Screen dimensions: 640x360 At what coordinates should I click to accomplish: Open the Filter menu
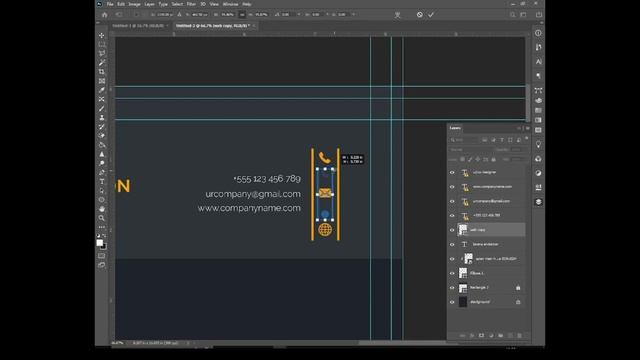[x=191, y=4]
